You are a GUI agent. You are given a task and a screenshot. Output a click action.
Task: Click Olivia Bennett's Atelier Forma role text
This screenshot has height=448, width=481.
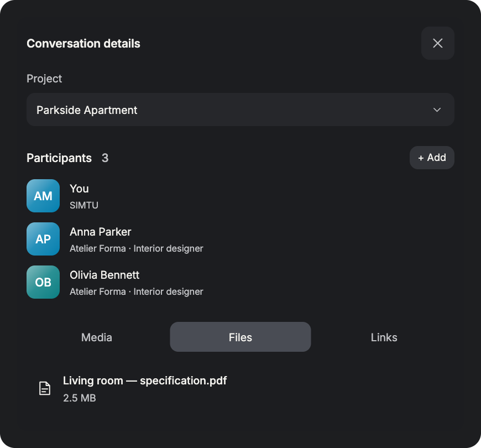tap(136, 291)
